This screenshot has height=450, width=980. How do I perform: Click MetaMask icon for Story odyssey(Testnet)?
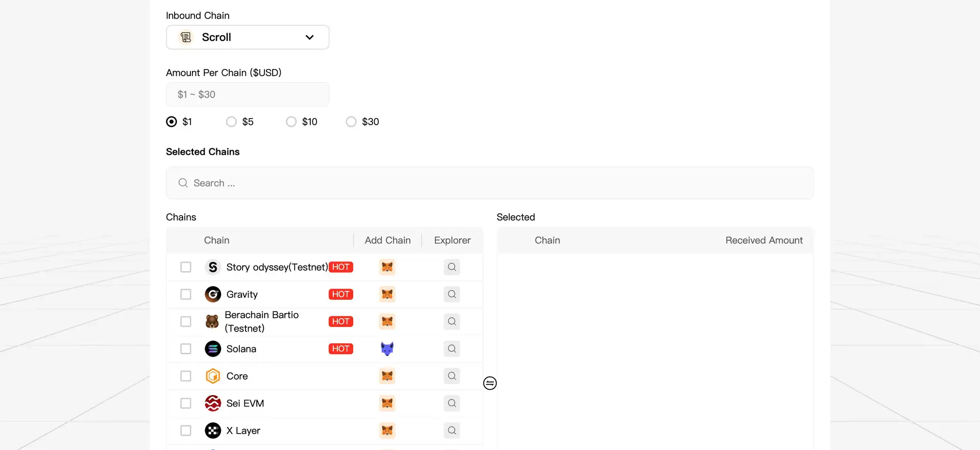[387, 267]
